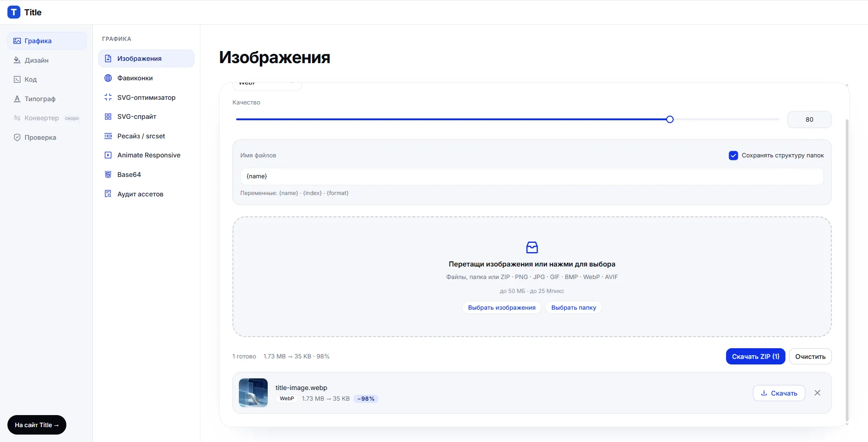Click the blue Title logo icon

tap(14, 12)
